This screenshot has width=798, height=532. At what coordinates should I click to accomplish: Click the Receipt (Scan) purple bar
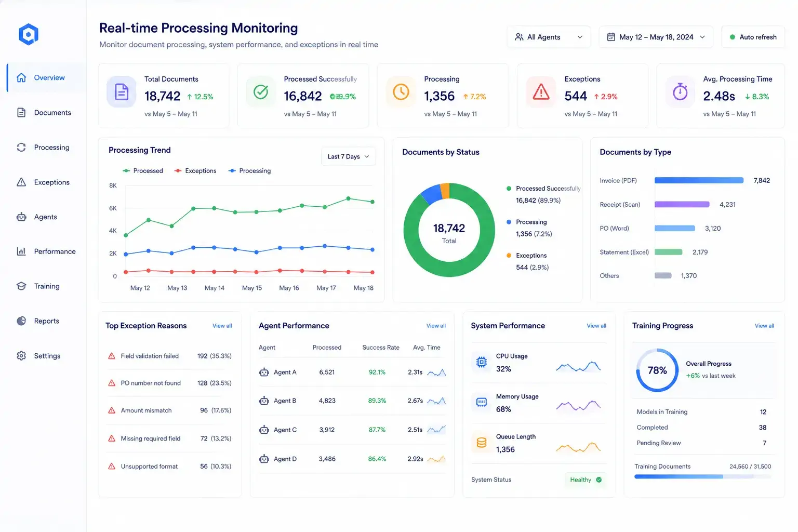pos(682,204)
